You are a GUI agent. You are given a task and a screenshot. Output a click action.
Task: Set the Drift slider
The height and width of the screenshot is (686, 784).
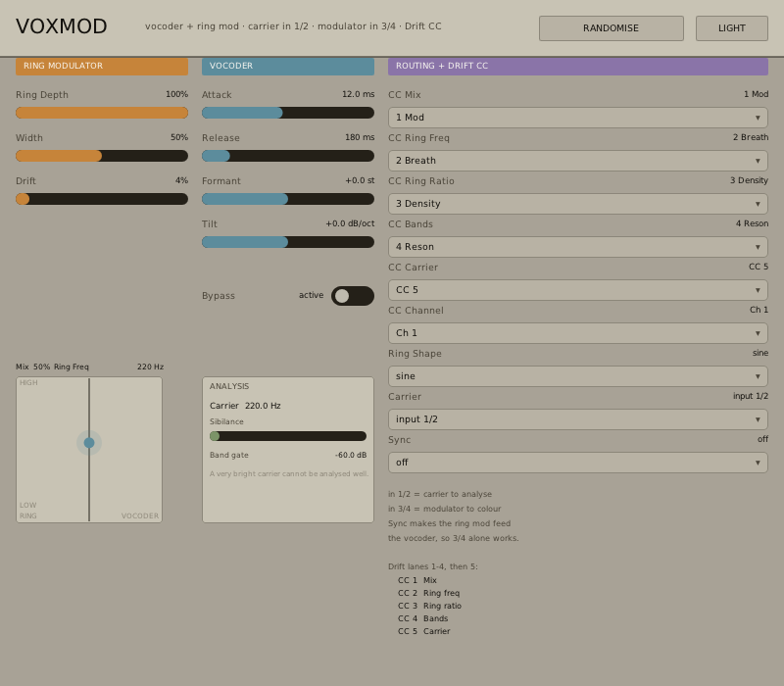pos(102,199)
